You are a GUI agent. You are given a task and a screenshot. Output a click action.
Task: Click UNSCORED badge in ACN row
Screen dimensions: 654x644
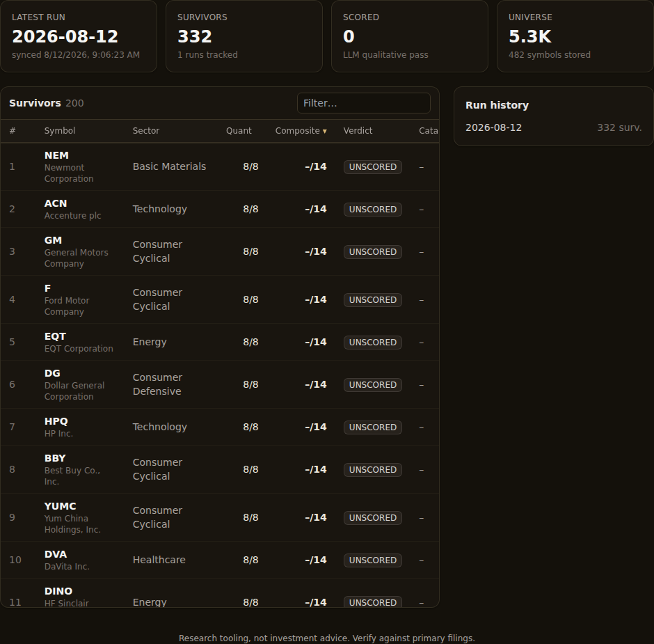[x=372, y=210]
